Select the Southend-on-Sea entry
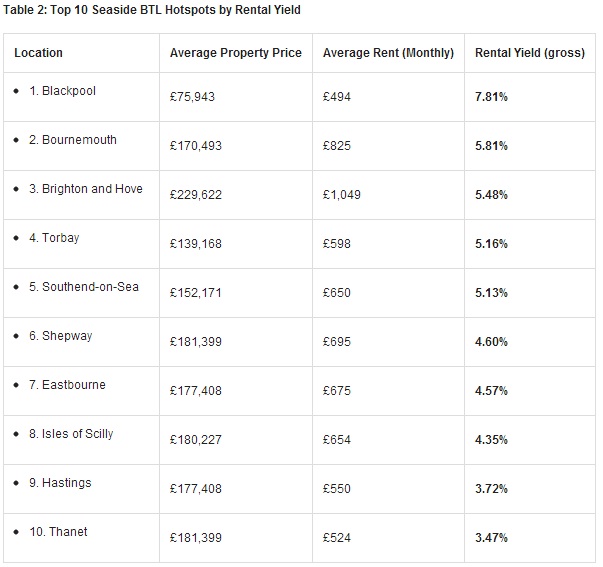 [90, 287]
